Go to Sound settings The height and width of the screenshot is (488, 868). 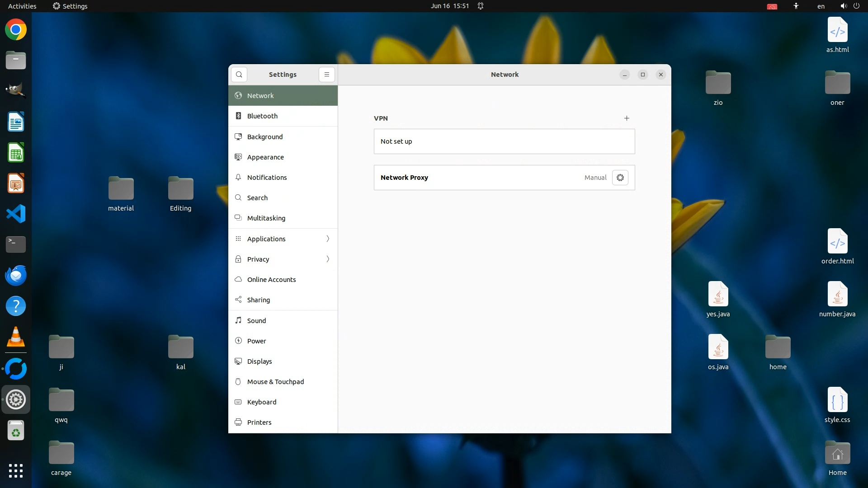pyautogui.click(x=256, y=321)
